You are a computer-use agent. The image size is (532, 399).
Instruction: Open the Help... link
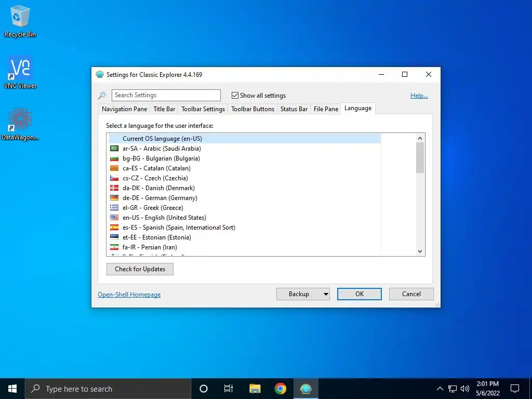coord(419,96)
